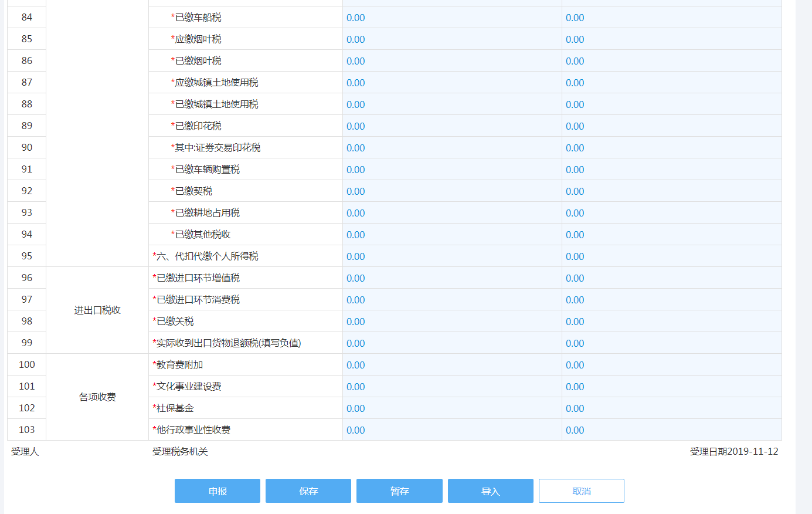Edit first value field for 已缴关税
This screenshot has width=812, height=514.
[x=452, y=322]
